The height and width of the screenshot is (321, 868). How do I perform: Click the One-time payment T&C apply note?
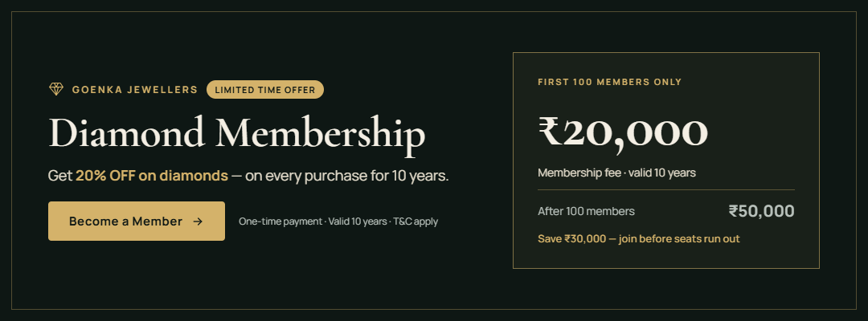[x=338, y=221]
